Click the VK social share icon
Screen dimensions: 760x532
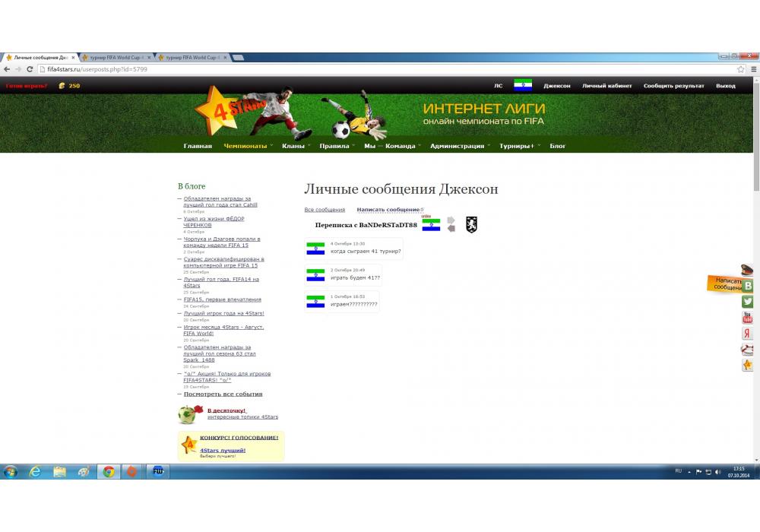click(x=748, y=286)
